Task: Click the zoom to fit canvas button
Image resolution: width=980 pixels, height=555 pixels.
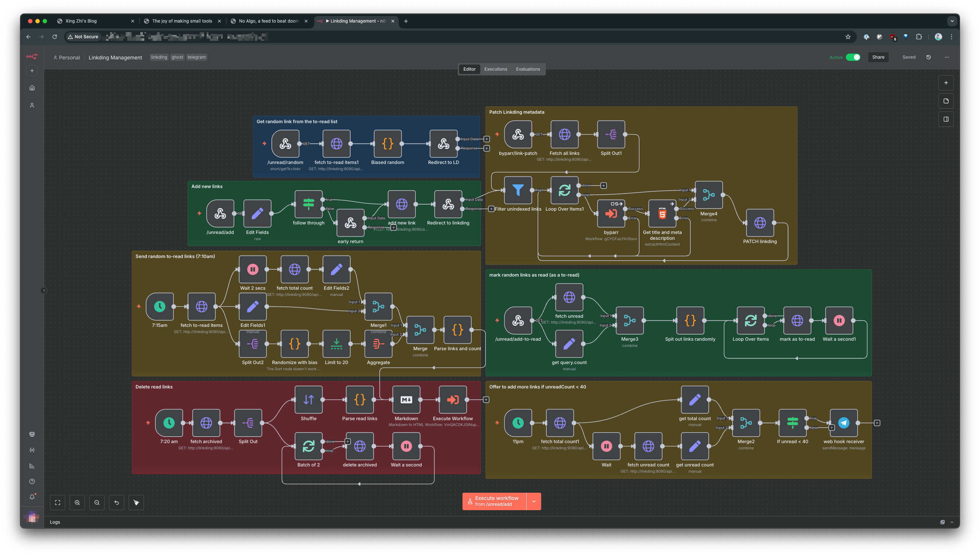Action: click(x=58, y=503)
